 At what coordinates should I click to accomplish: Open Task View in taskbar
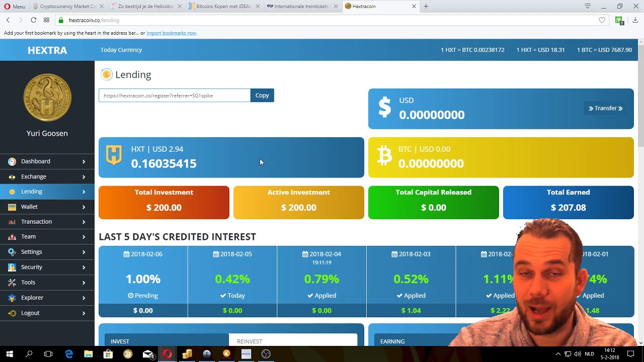48,354
